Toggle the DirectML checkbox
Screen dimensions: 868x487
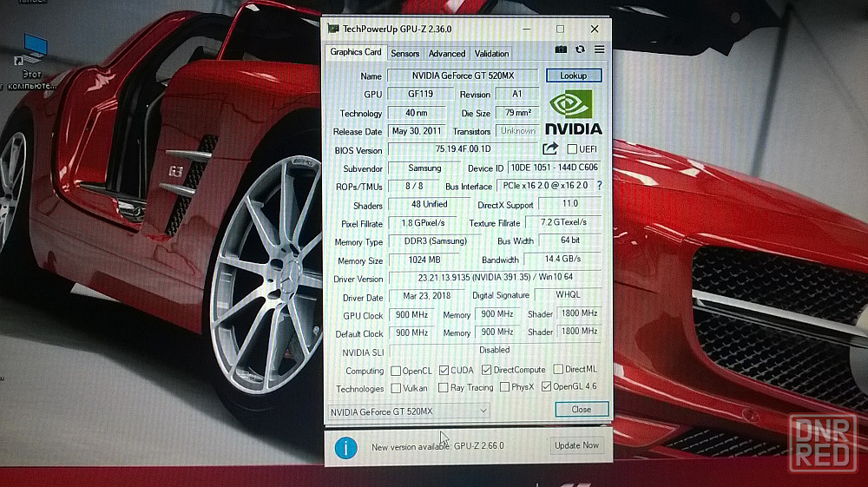click(558, 369)
